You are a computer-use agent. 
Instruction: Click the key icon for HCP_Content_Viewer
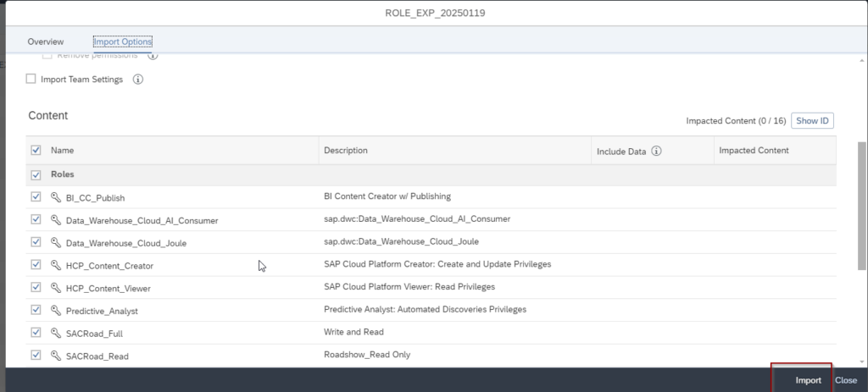pos(57,288)
